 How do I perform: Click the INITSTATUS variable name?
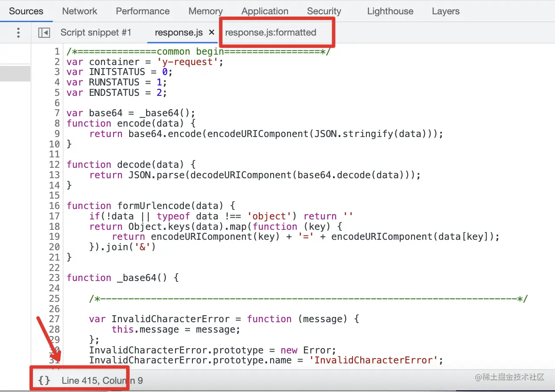(x=117, y=72)
